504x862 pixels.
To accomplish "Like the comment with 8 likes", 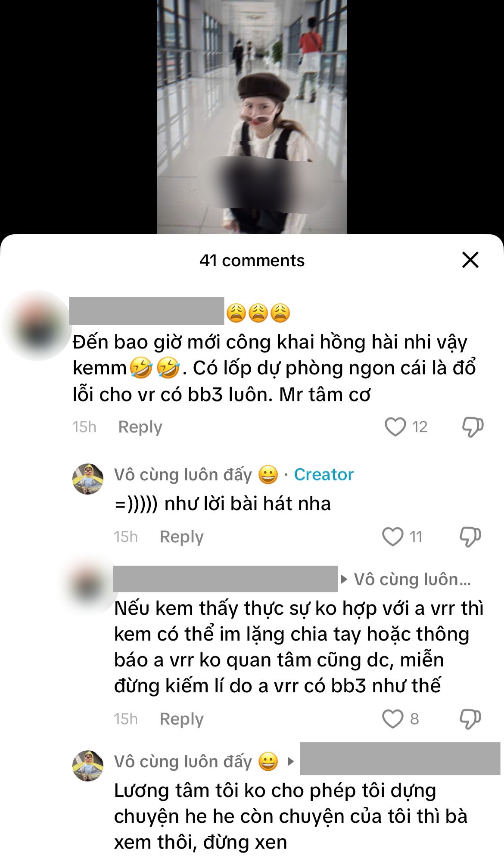I will pos(393,719).
